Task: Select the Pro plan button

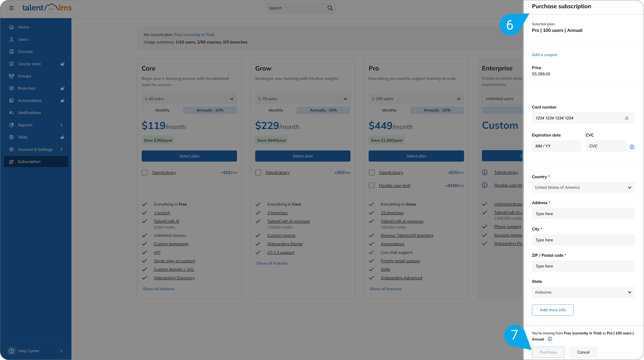Action: point(416,156)
